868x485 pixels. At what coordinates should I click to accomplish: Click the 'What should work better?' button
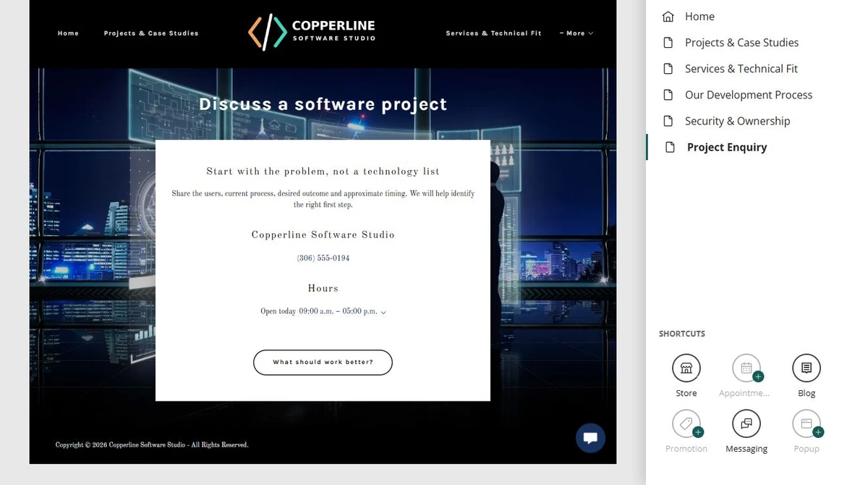(323, 363)
